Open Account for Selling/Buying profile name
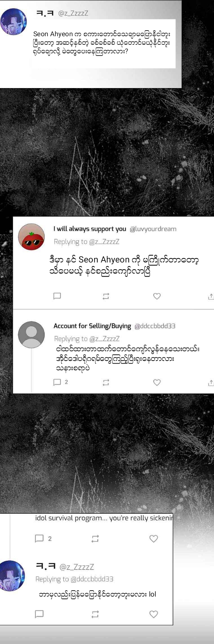The height and width of the screenshot is (644, 214). [x=92, y=326]
